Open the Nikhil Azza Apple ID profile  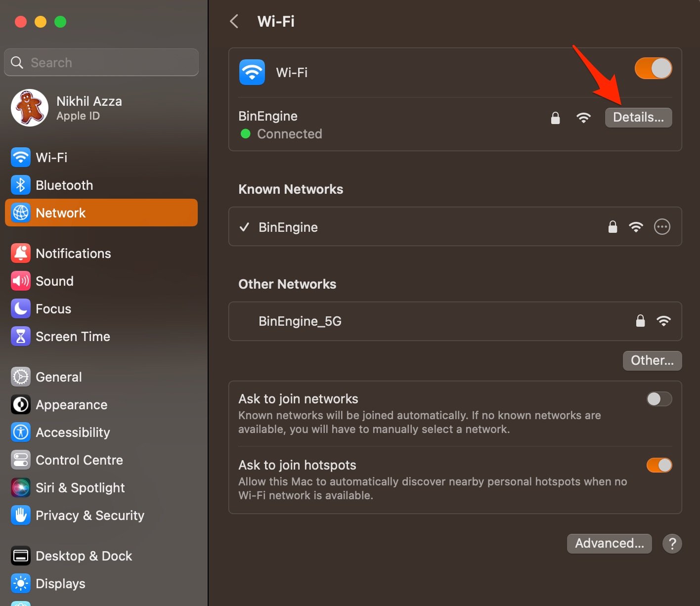coord(88,108)
